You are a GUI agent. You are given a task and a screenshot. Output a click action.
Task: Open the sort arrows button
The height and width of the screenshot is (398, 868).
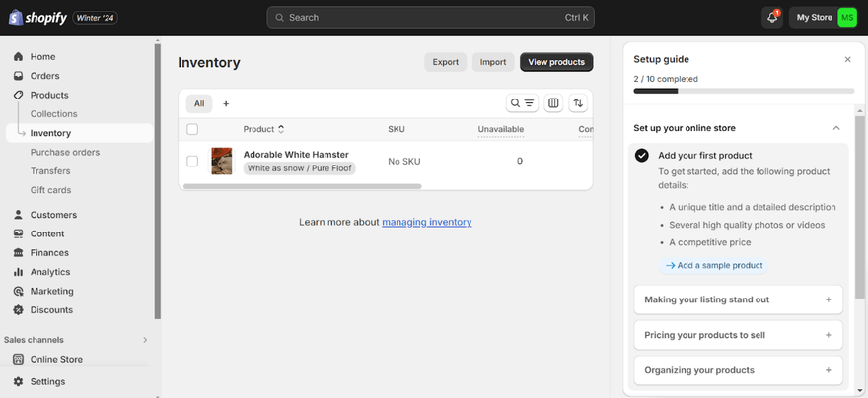(x=578, y=102)
